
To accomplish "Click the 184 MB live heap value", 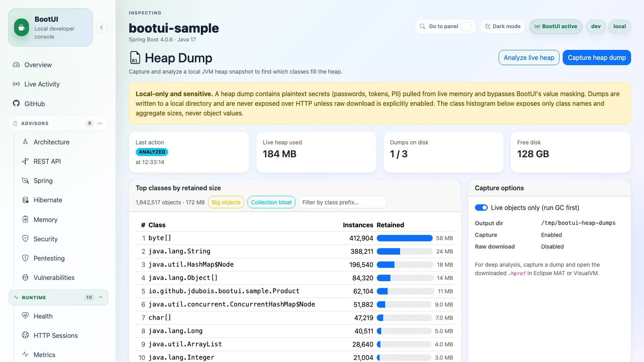I will pos(280,154).
